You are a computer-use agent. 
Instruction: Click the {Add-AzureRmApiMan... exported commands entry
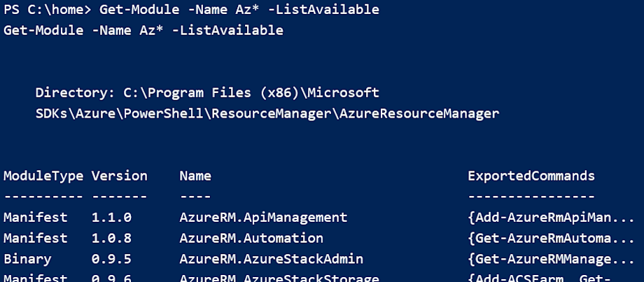coord(551,218)
